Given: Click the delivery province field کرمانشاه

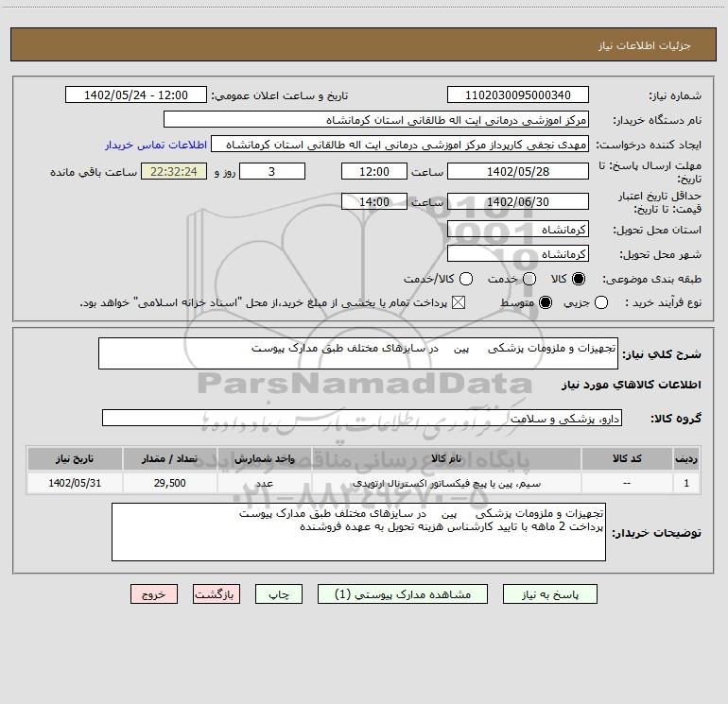Looking at the screenshot, I should coord(518,230).
